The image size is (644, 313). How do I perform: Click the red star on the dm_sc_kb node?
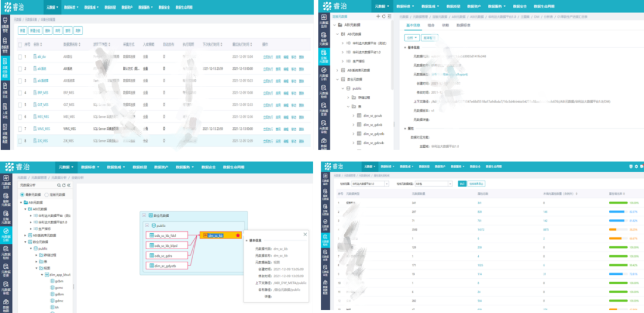pos(238,235)
